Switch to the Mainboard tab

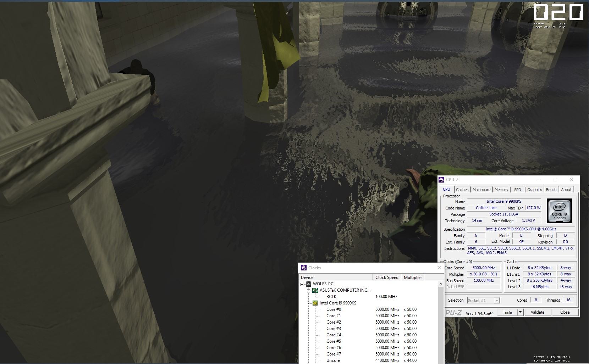(481, 190)
